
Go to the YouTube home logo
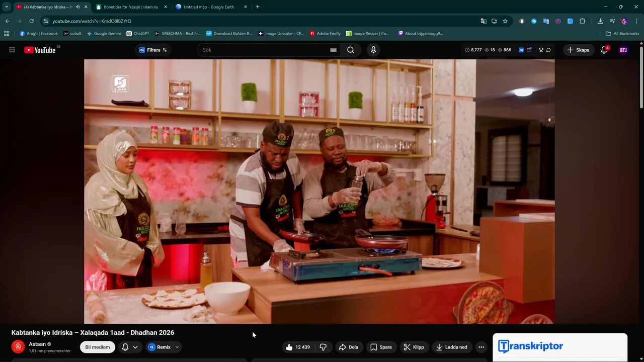tap(40, 50)
